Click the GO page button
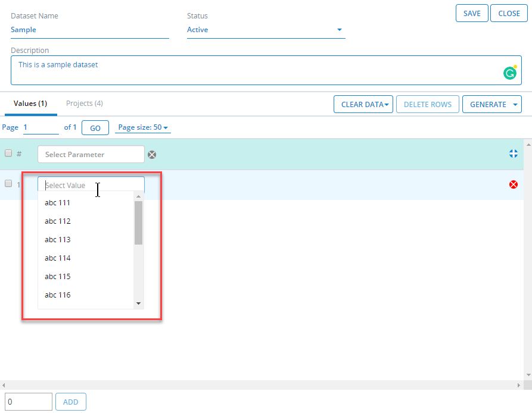Image resolution: width=532 pixels, height=413 pixels. (95, 128)
